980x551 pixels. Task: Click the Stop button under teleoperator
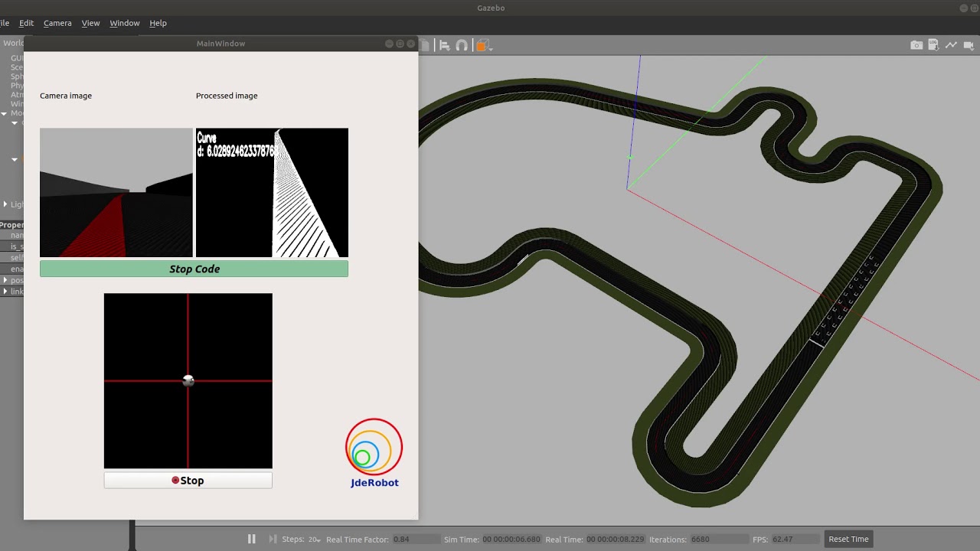[x=188, y=481]
